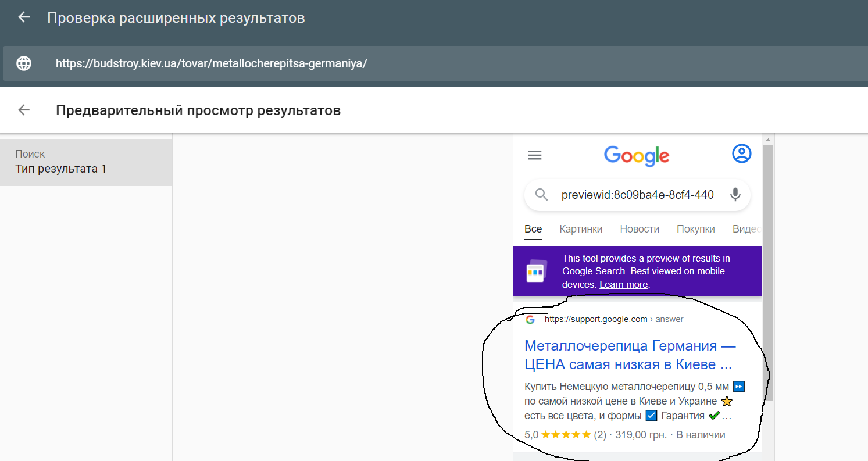Click back arrow next to Предварительный просмотр результатов
Image resolution: width=868 pixels, height=461 pixels.
(24, 110)
